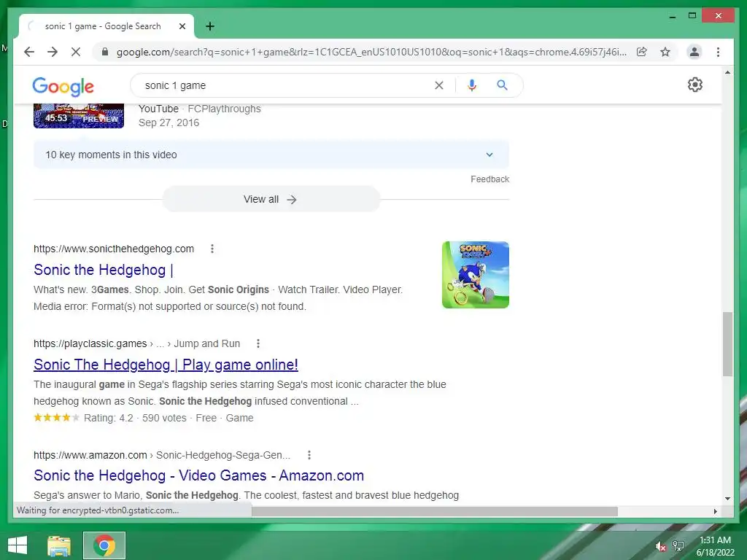Select the Chrome taskbar icon
The height and width of the screenshot is (560, 747).
[104, 545]
